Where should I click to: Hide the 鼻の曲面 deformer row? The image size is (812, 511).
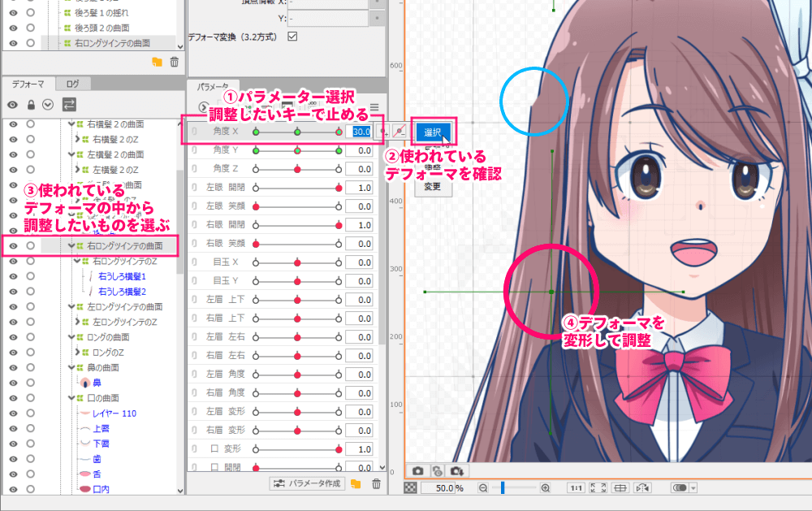pos(14,367)
